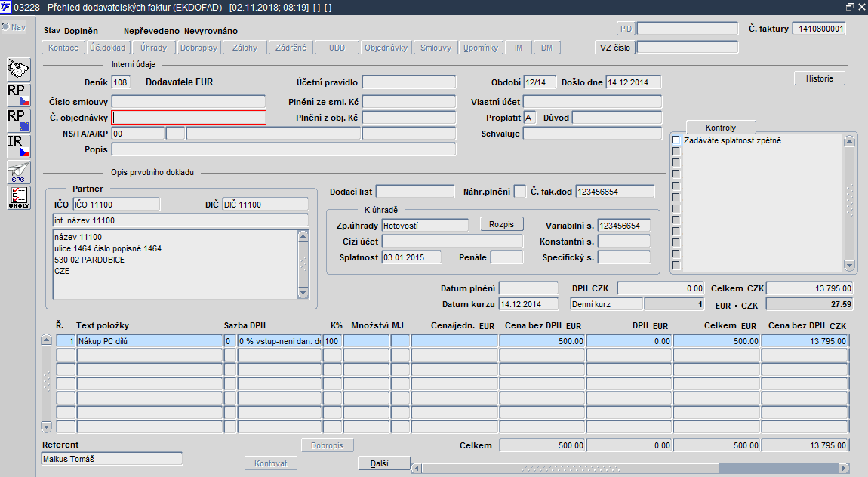Image resolution: width=868 pixels, height=477 pixels.
Task: Click the SPS paper plane icon
Action: tap(19, 172)
